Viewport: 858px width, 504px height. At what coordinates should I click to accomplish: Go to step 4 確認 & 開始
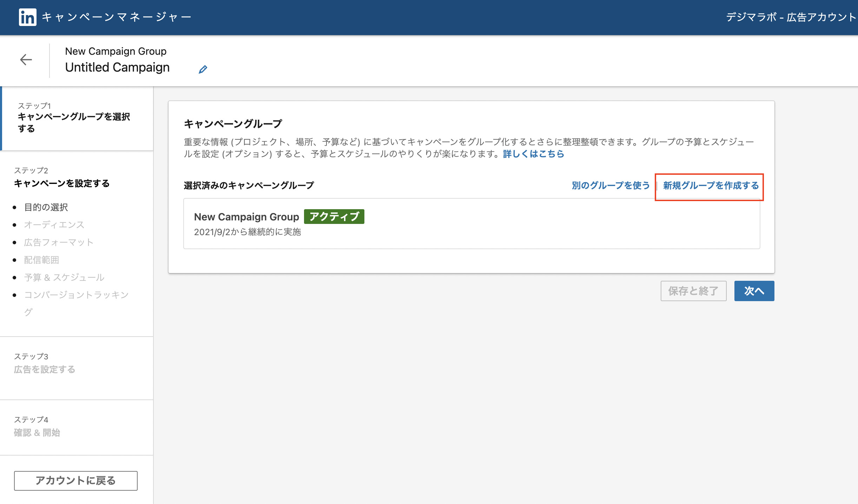click(x=37, y=432)
